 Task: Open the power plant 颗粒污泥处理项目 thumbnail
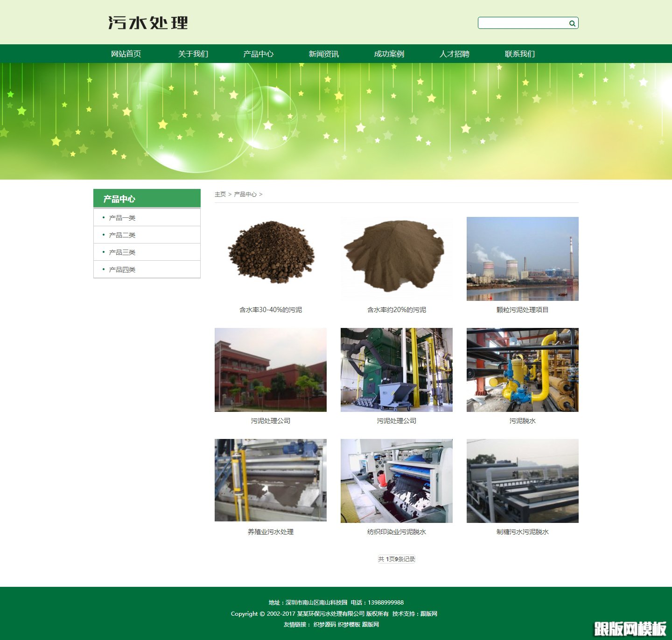522,258
